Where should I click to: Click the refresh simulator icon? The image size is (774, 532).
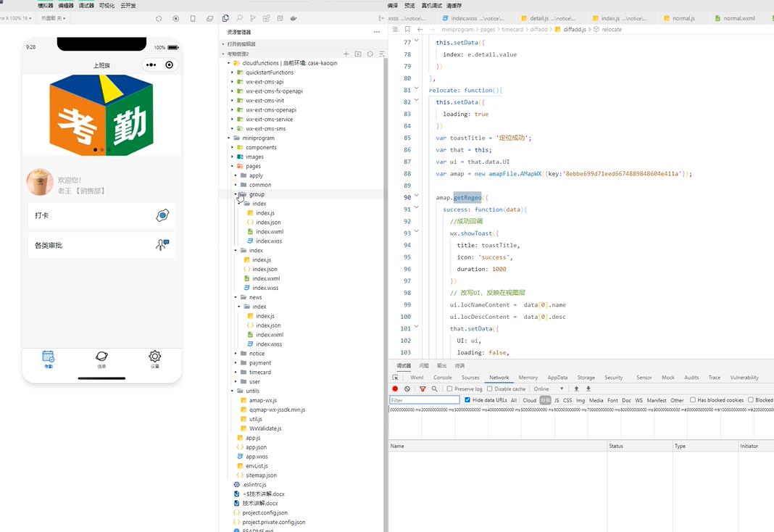pyautogui.click(x=159, y=18)
